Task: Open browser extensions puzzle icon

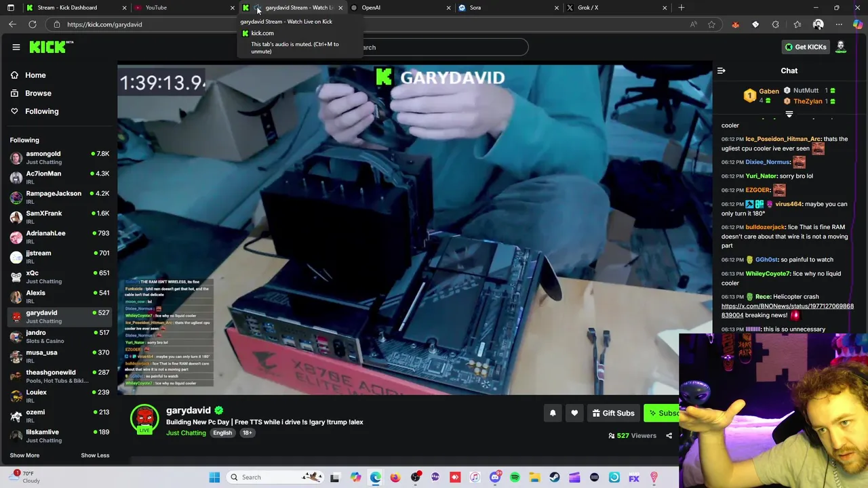Action: tap(775, 24)
